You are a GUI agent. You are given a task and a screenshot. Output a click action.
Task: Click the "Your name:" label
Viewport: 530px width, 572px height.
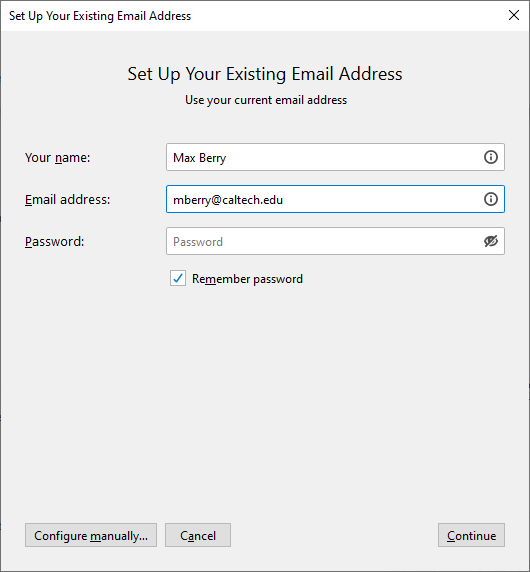[x=57, y=158]
